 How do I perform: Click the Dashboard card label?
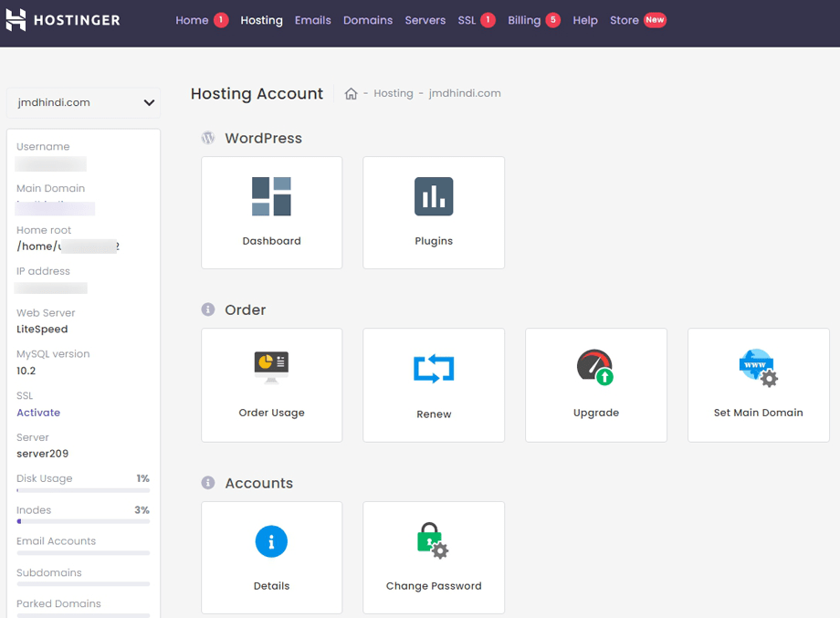(271, 241)
